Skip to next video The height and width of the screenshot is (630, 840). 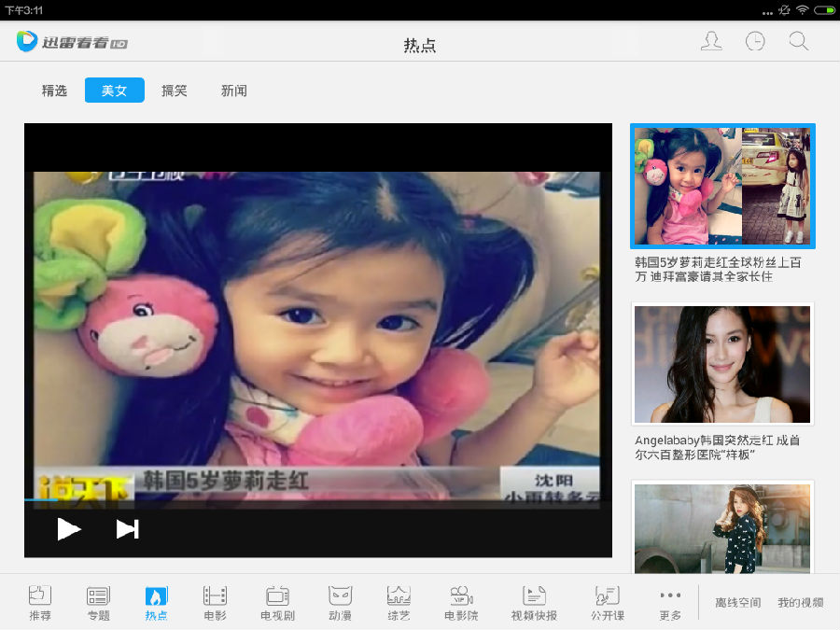point(127,529)
